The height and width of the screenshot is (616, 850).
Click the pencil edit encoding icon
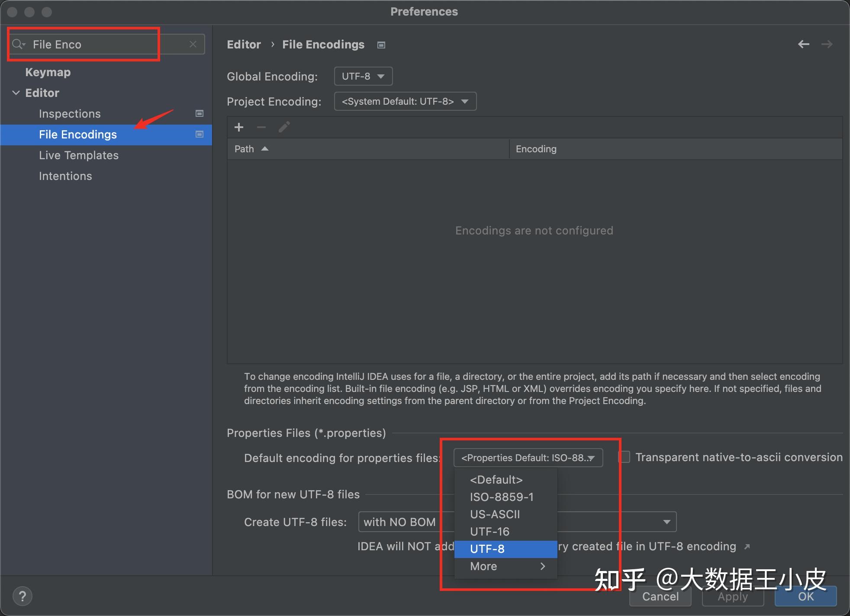(x=284, y=127)
